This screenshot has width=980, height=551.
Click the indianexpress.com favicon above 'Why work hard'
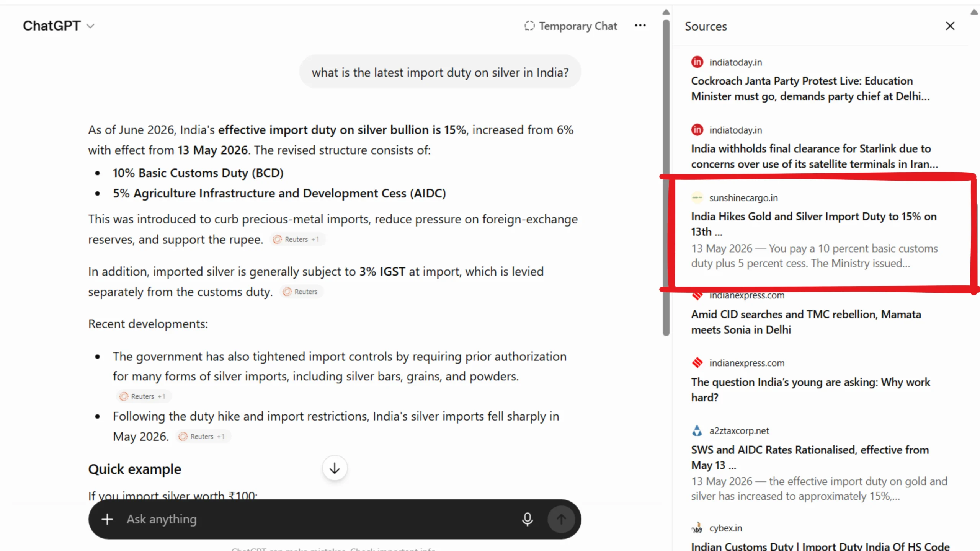(x=697, y=363)
